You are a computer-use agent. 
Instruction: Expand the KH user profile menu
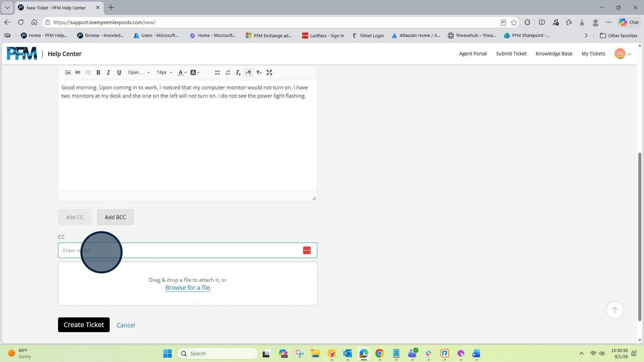click(623, 54)
